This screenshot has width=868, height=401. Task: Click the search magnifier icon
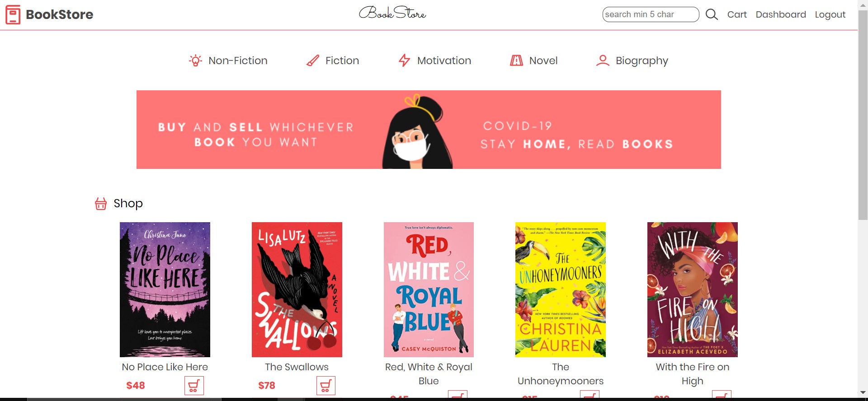(712, 14)
